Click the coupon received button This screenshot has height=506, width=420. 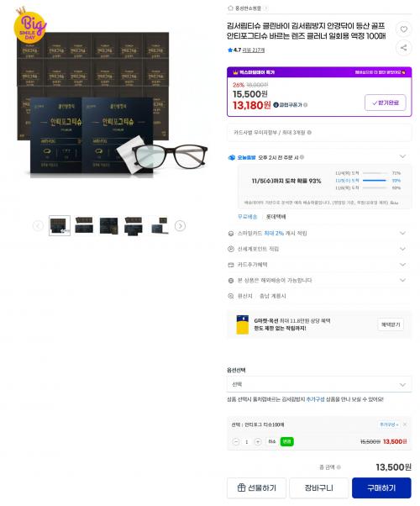(x=386, y=103)
